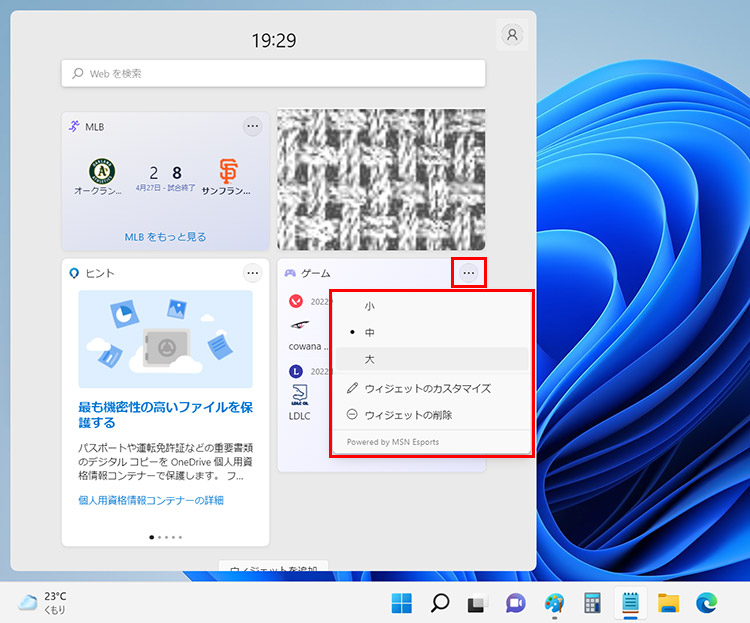Open the 個人用資格情報コンテナーの詳細 link
Viewport: 750px width, 623px height.
pyautogui.click(x=151, y=500)
